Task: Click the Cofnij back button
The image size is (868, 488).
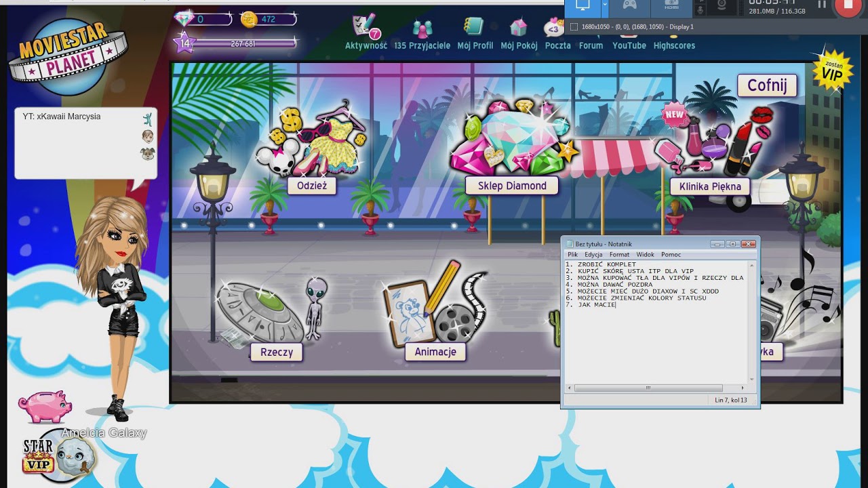Action: tap(767, 86)
